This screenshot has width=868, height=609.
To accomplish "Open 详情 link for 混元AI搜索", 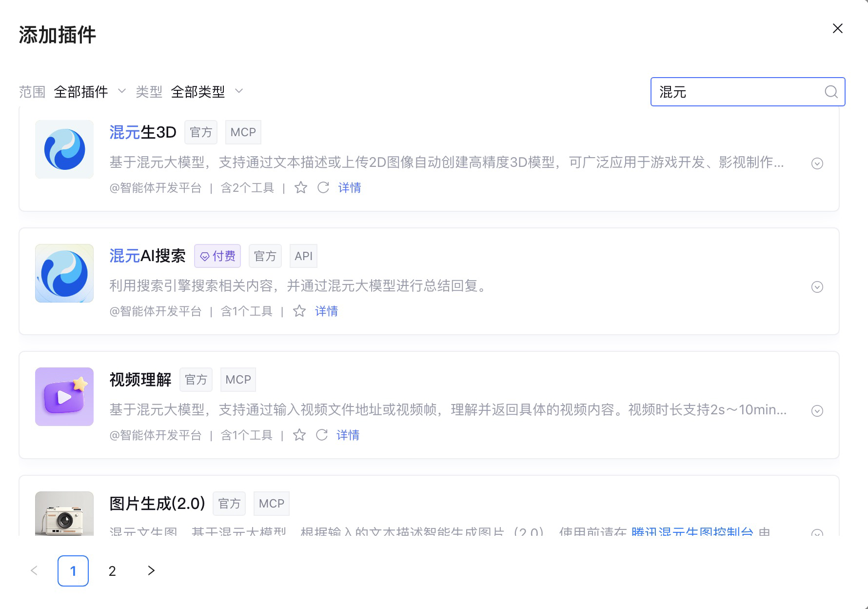I will click(327, 311).
